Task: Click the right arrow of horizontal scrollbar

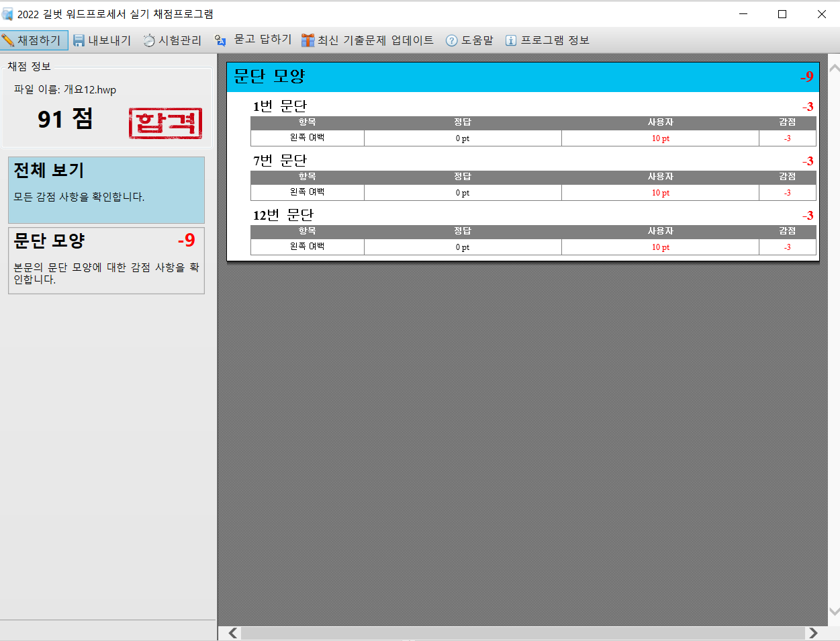Action: [813, 633]
